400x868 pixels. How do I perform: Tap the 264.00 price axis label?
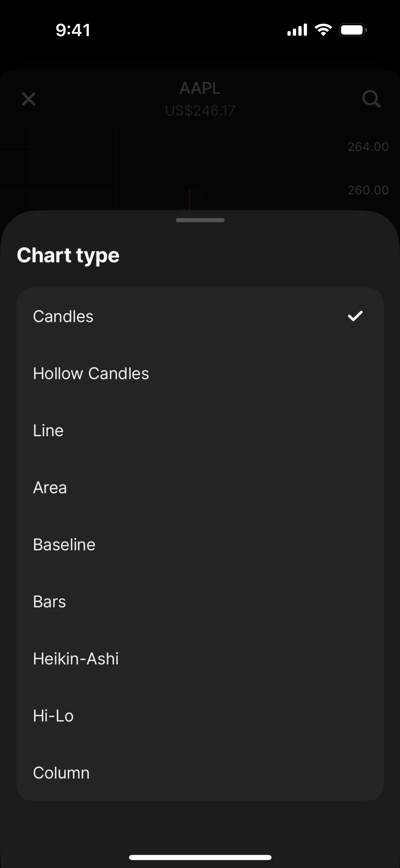[368, 147]
